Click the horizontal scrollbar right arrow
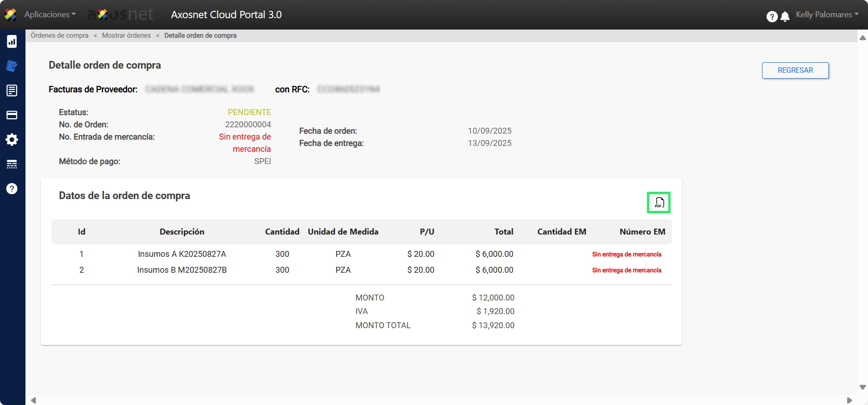Screen dimensions: 868x405 tap(849, 400)
